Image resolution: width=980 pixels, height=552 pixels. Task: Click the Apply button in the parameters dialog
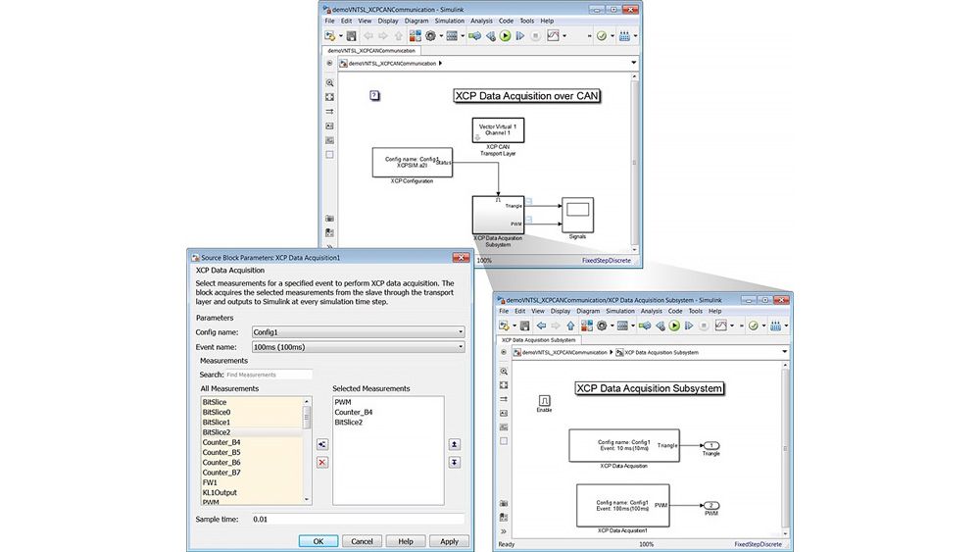[x=449, y=541]
